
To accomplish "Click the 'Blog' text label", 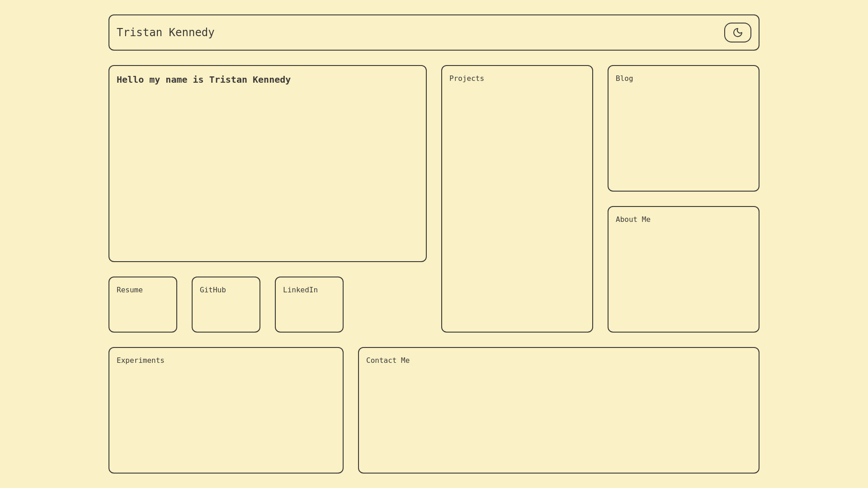I will coord(624,79).
